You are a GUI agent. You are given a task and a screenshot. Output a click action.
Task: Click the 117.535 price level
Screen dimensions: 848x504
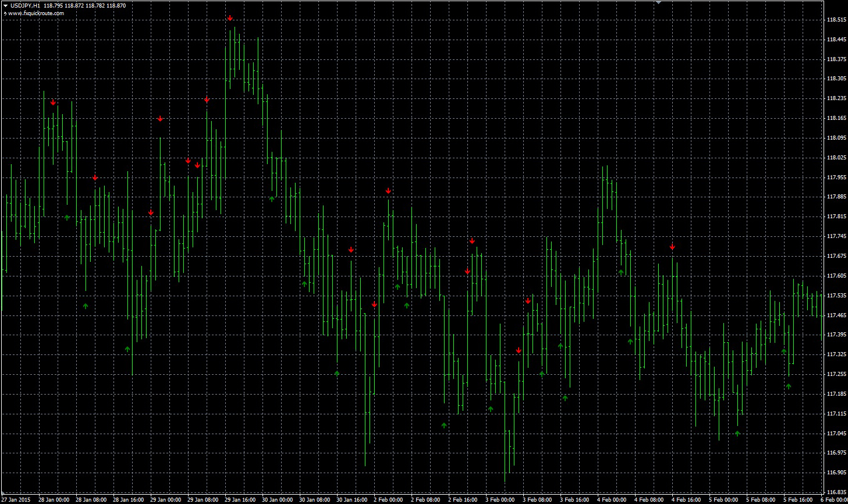click(836, 296)
